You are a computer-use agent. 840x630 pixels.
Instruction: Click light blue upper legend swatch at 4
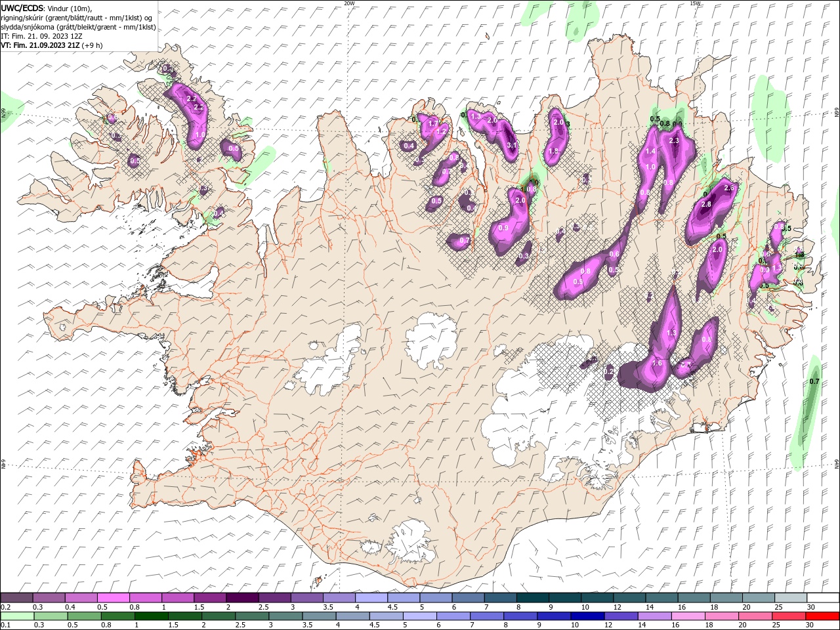(x=371, y=597)
